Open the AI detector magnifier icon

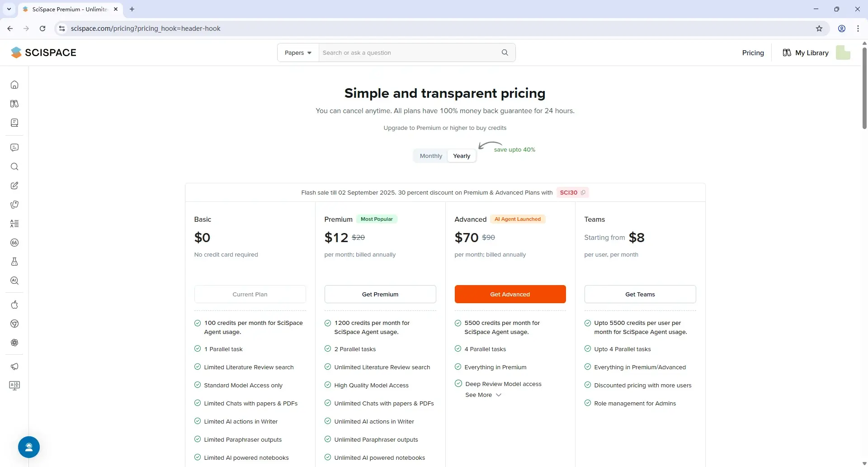pos(14,281)
